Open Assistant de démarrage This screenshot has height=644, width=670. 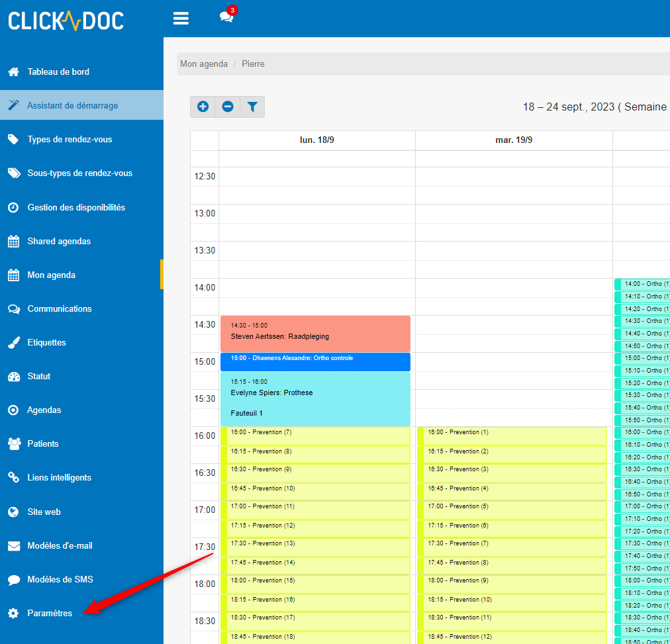(72, 105)
